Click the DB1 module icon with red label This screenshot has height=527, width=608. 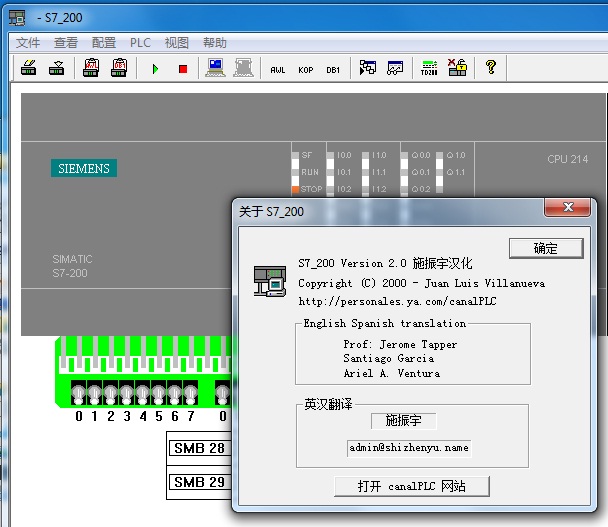119,68
